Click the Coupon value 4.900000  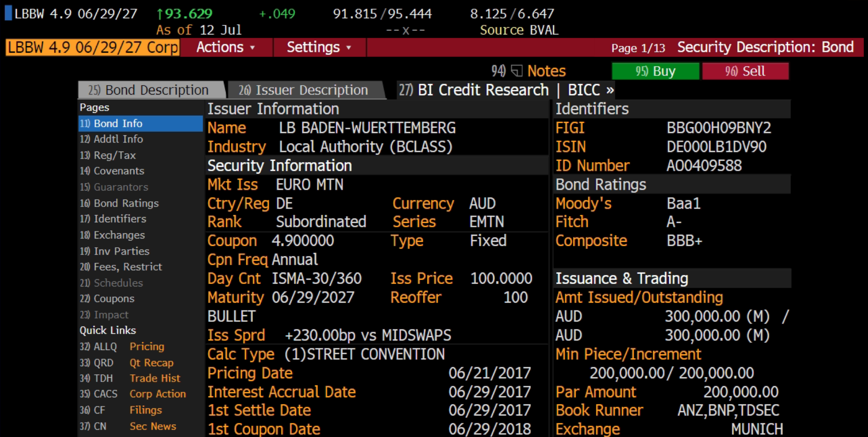303,240
